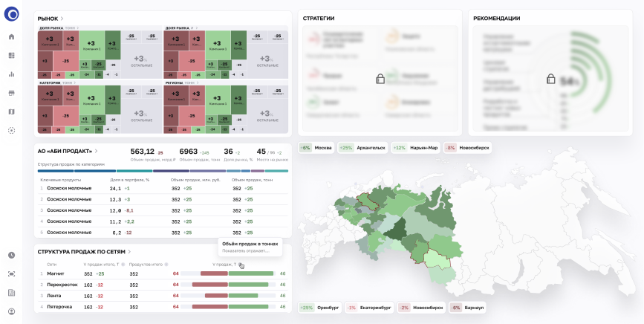Click the store icon in the sidebar
Screen dimensions: 644x324
[11, 93]
